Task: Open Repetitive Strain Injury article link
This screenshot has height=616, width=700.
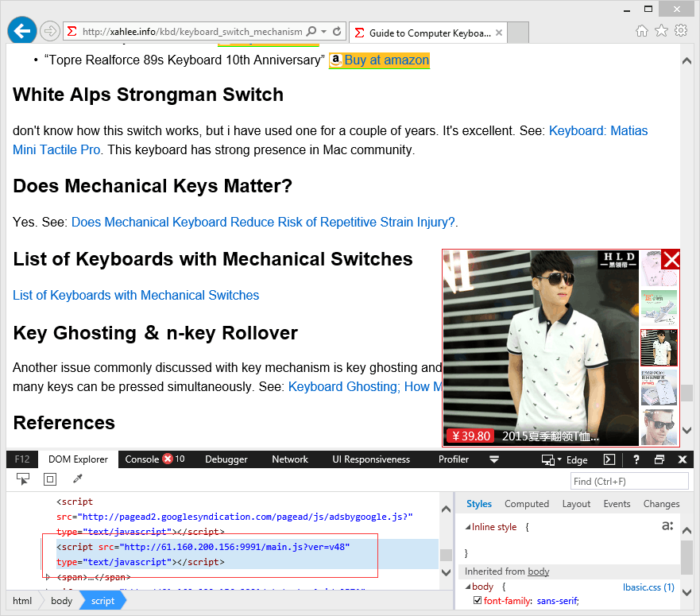Action: point(263,222)
